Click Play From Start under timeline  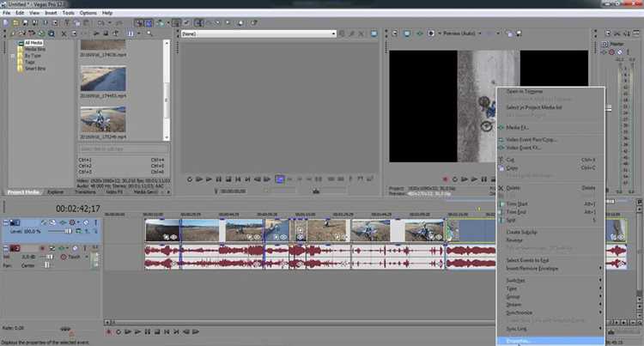tap(128, 331)
